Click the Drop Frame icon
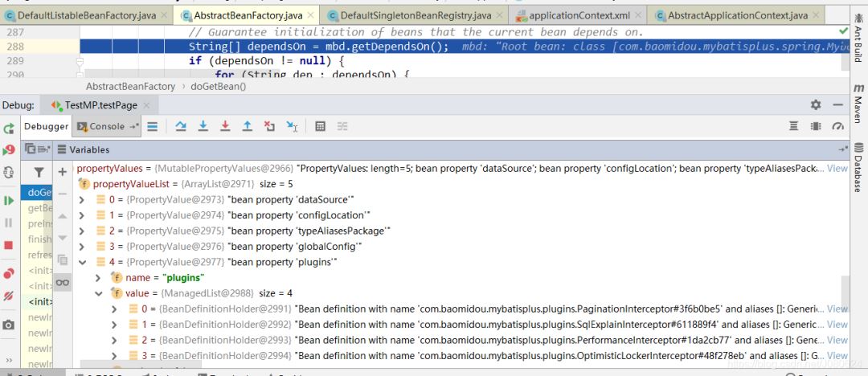 point(269,126)
